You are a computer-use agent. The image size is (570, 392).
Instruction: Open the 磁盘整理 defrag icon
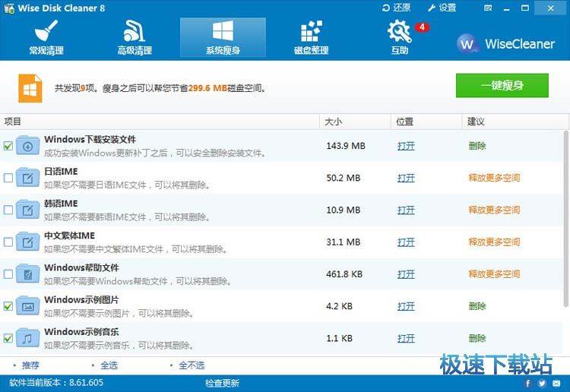tap(311, 37)
